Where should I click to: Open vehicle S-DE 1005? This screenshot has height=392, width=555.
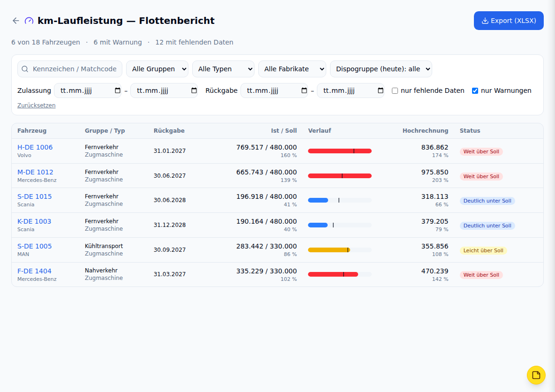click(x=35, y=246)
